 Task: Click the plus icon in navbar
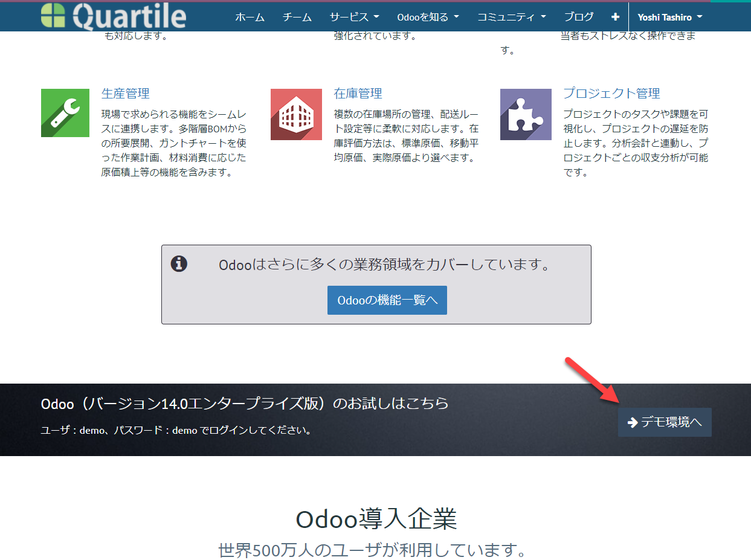(615, 17)
